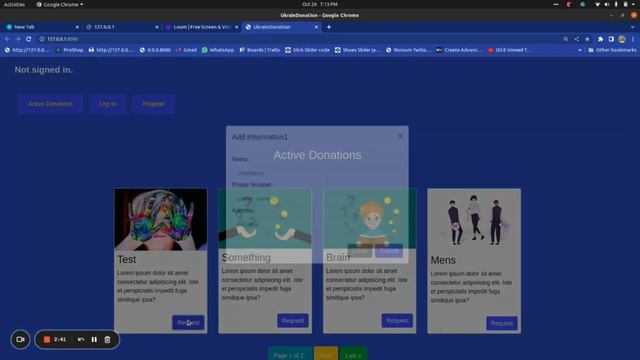
Task: Switch to the New Tab tab
Action: click(41, 27)
